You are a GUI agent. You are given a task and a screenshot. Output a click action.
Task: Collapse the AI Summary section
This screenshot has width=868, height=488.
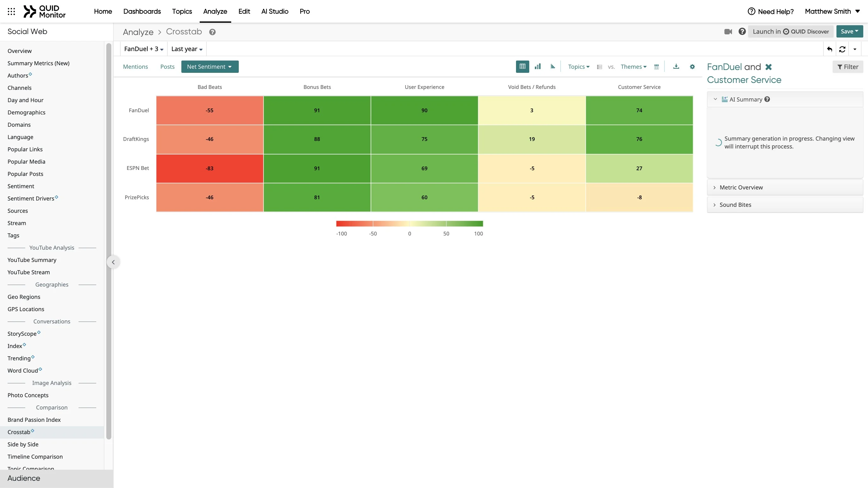[x=715, y=99]
